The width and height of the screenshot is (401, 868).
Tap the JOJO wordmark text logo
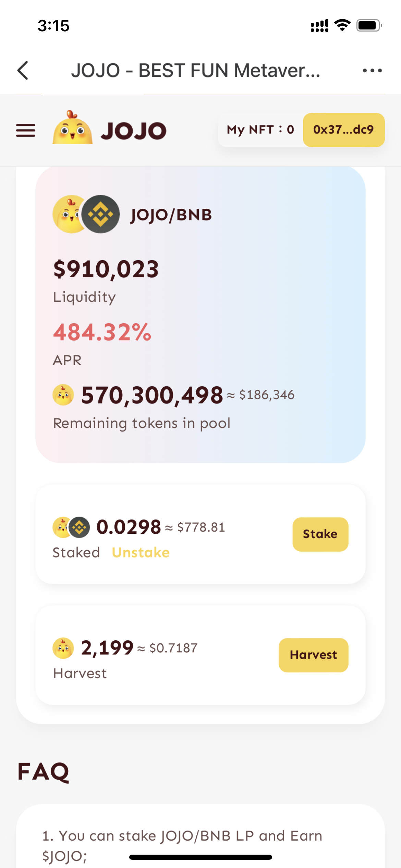(134, 131)
